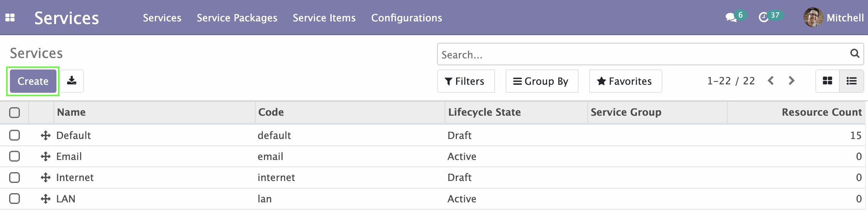Go to previous page arrow
Screen dimensions: 868x210
[771, 81]
